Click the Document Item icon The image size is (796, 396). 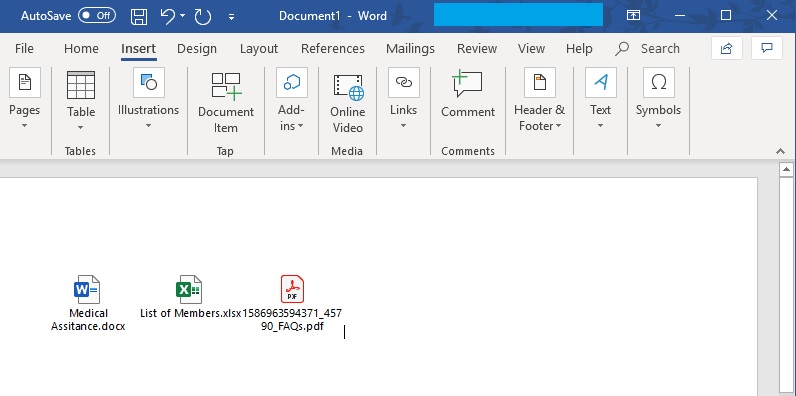click(226, 85)
